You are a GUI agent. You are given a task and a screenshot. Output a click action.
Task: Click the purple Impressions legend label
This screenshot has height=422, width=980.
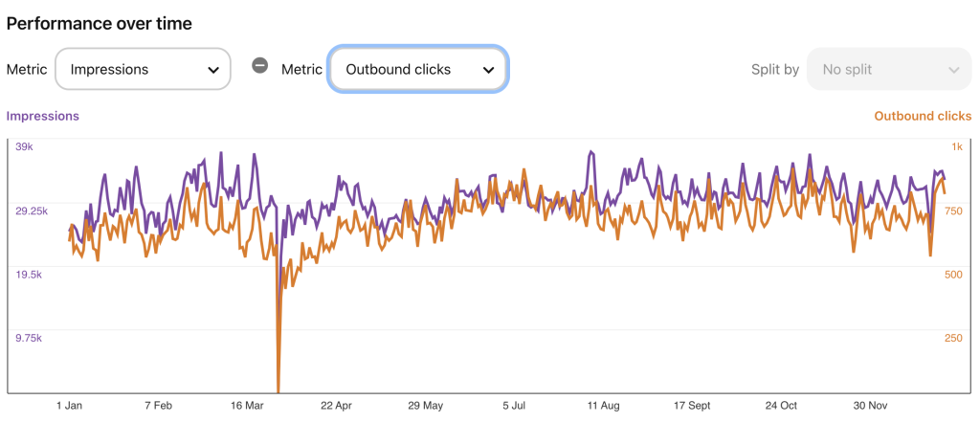[43, 116]
